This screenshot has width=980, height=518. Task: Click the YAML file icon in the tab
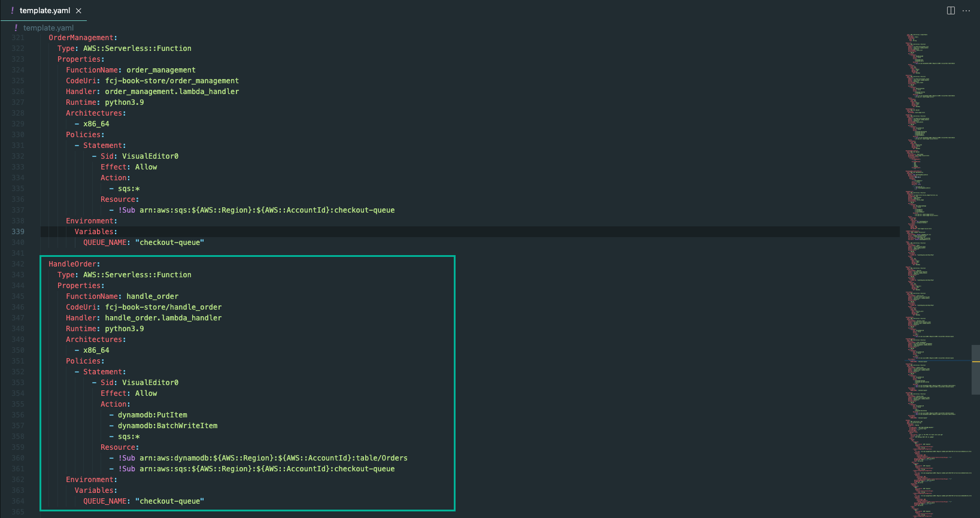(12, 10)
